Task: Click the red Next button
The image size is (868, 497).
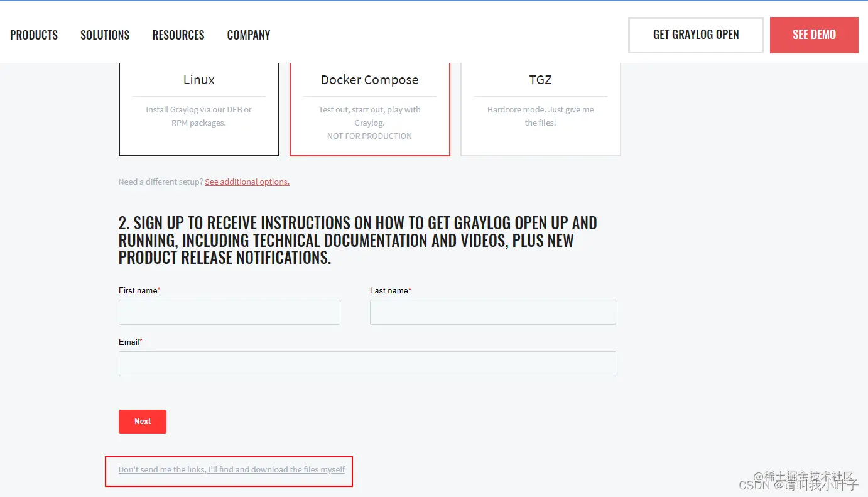Action: tap(143, 422)
